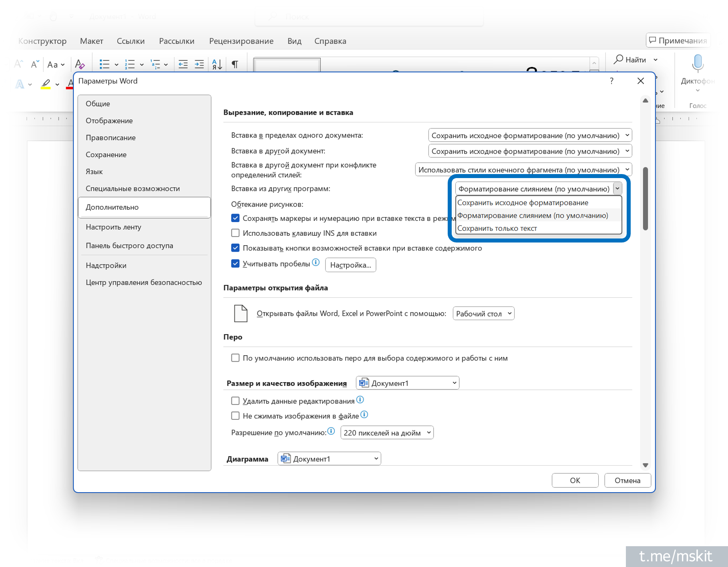Click the dialog vertical scrollbar thumb
This screenshot has height=567, width=728.
[x=645, y=198]
